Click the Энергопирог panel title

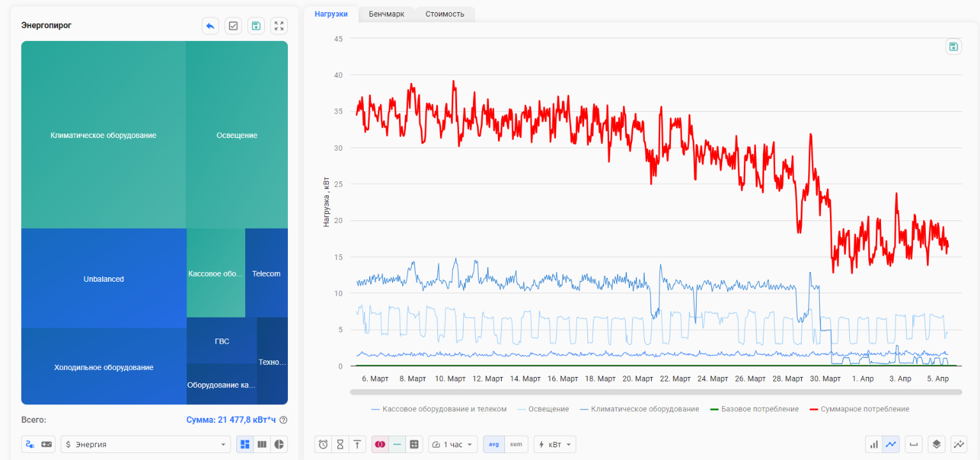pos(46,26)
